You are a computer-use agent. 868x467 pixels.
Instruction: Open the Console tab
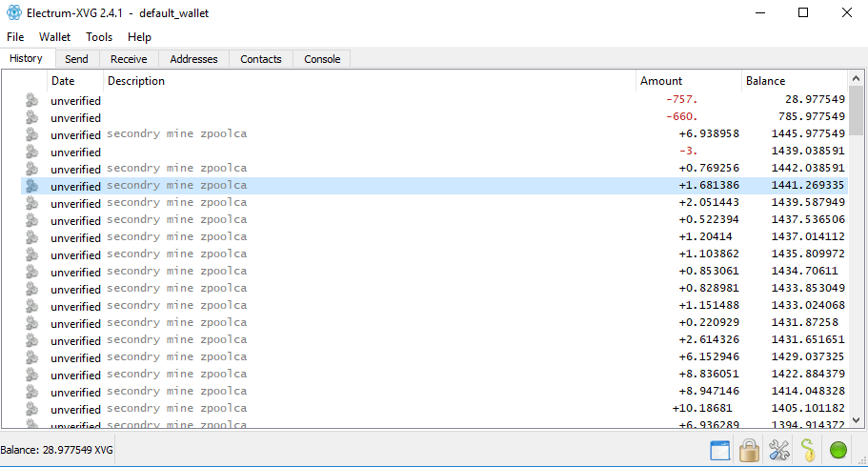(322, 59)
